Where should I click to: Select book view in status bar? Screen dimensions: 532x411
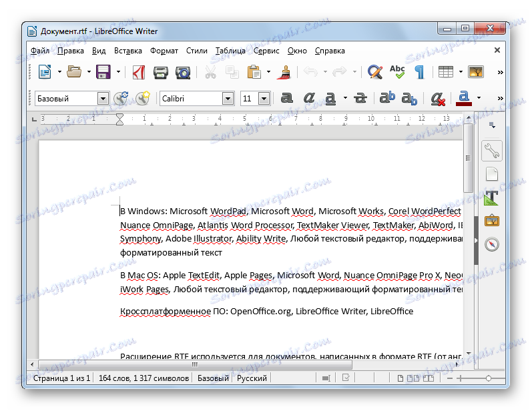(428, 378)
